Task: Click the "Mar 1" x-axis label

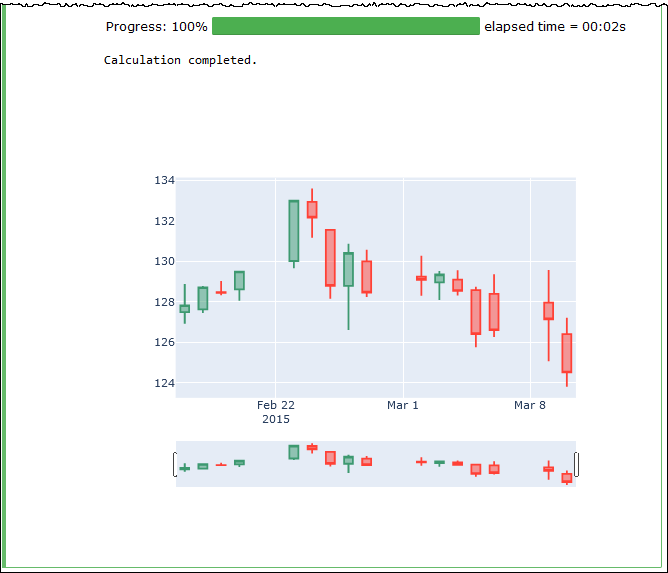Action: click(x=403, y=405)
